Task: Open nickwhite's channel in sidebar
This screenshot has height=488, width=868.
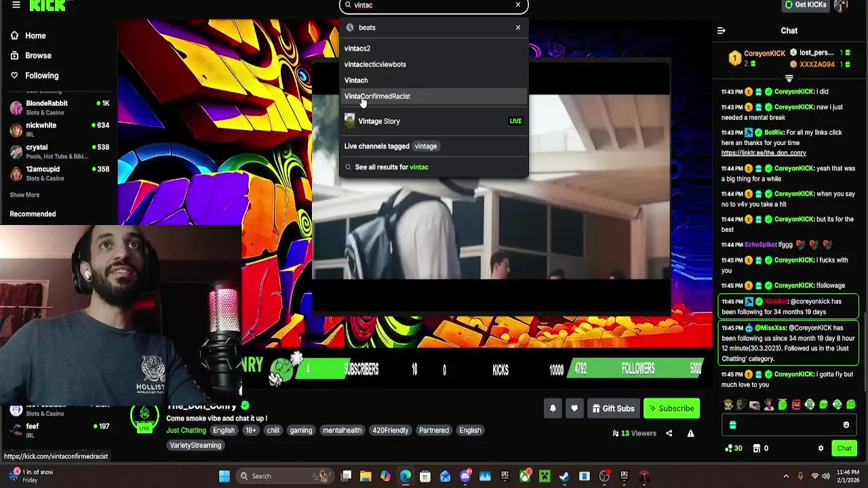Action: coord(60,129)
